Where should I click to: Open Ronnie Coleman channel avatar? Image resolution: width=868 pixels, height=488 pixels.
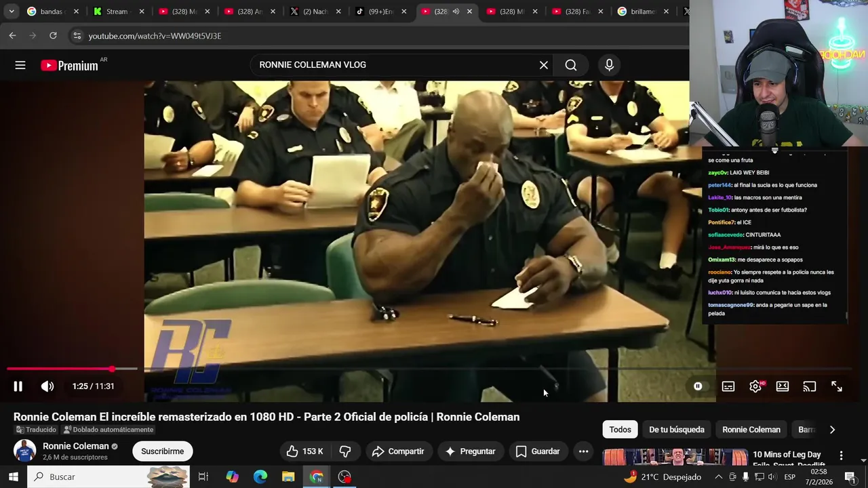point(24,451)
